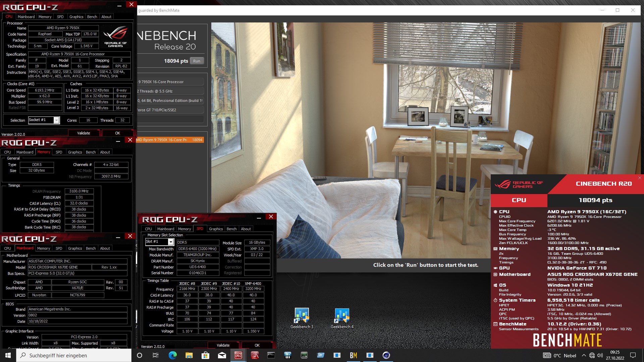This screenshot has width=644, height=362.
Task: Select the Graphics tab in the Mainboard CPU-Z window
Action: [75, 248]
